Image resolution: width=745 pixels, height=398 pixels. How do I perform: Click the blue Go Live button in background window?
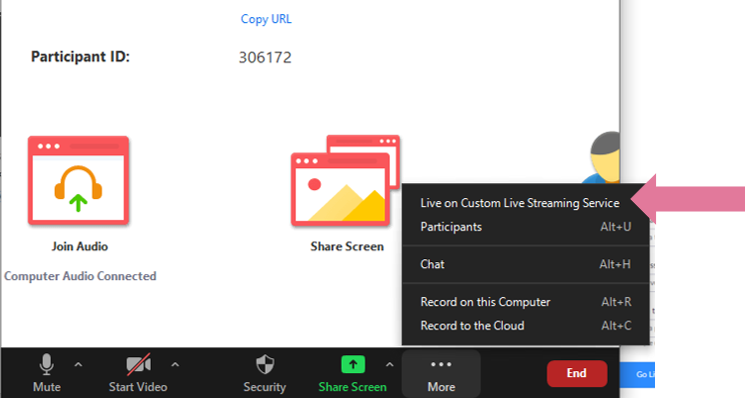click(x=638, y=374)
